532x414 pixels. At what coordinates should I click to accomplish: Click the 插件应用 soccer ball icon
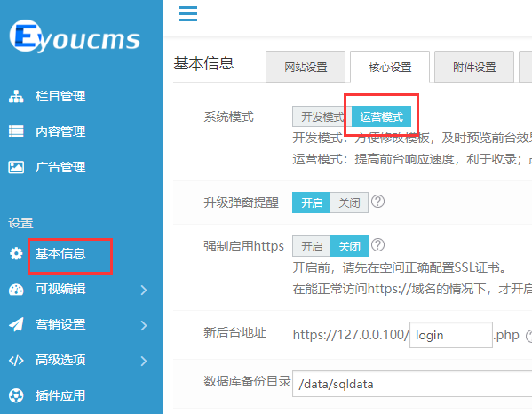[x=16, y=395]
